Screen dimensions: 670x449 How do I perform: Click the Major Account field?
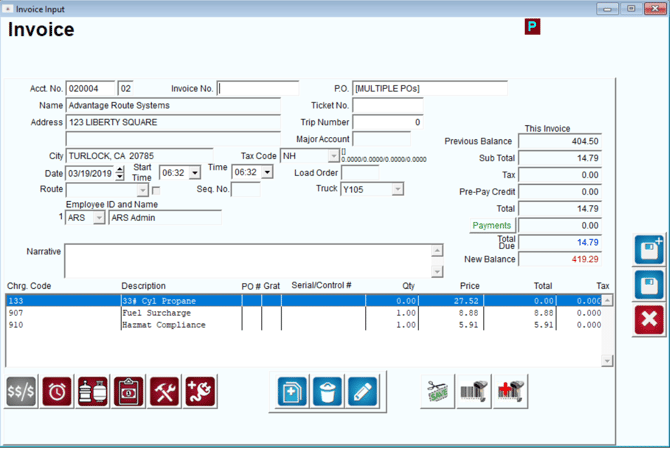coord(382,139)
